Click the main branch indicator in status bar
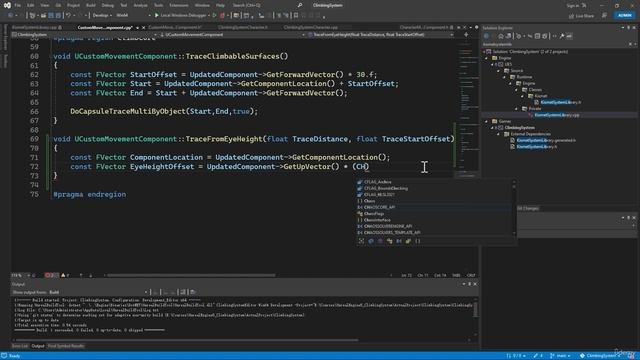640x360 pixels. [560, 356]
